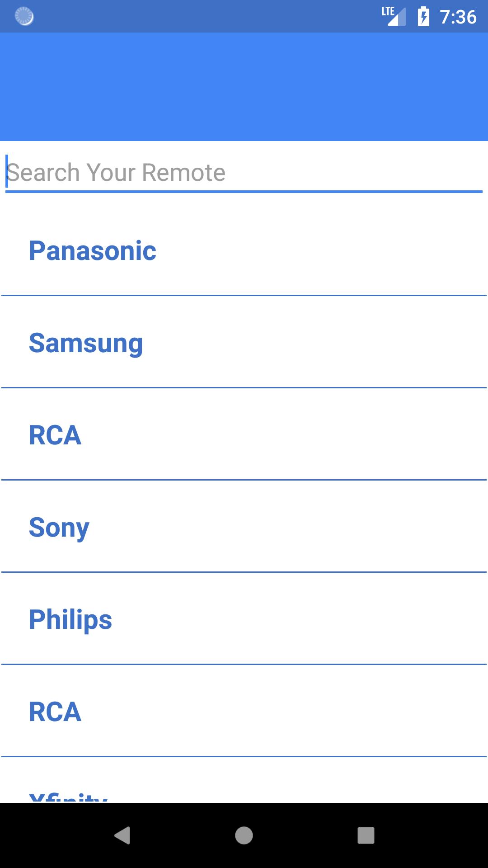The width and height of the screenshot is (488, 868).
Task: Tap the charging battery icon
Action: click(x=423, y=17)
